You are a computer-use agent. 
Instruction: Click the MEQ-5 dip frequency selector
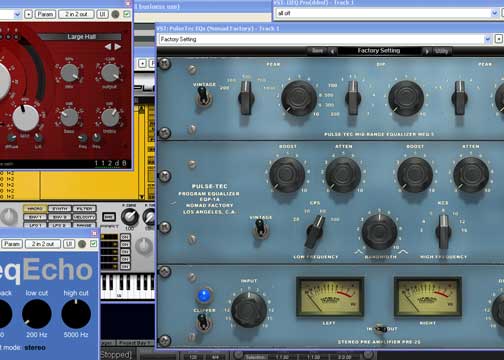[353, 98]
